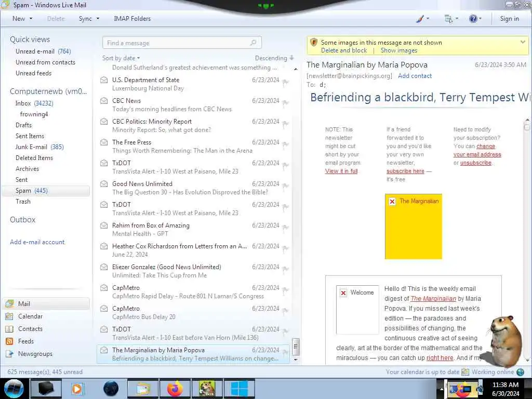
Task: Click envelope icon of CBC Politics: Minority Report
Action: (104, 122)
